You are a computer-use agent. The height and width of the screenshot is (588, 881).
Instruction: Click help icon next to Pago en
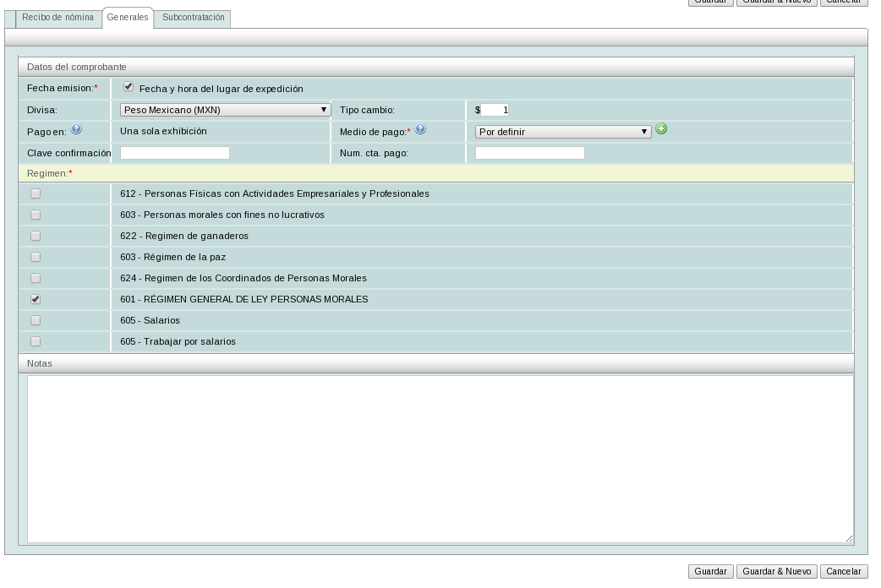[76, 129]
